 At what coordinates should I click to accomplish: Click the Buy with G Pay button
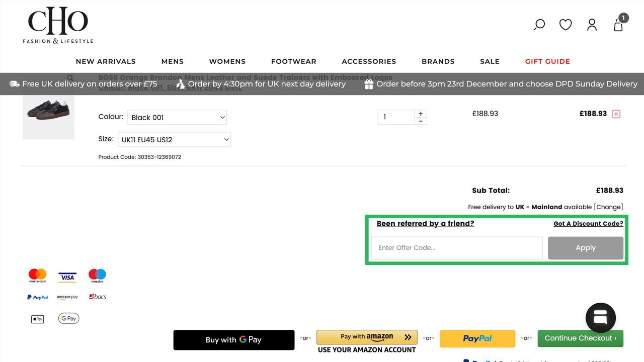click(234, 340)
